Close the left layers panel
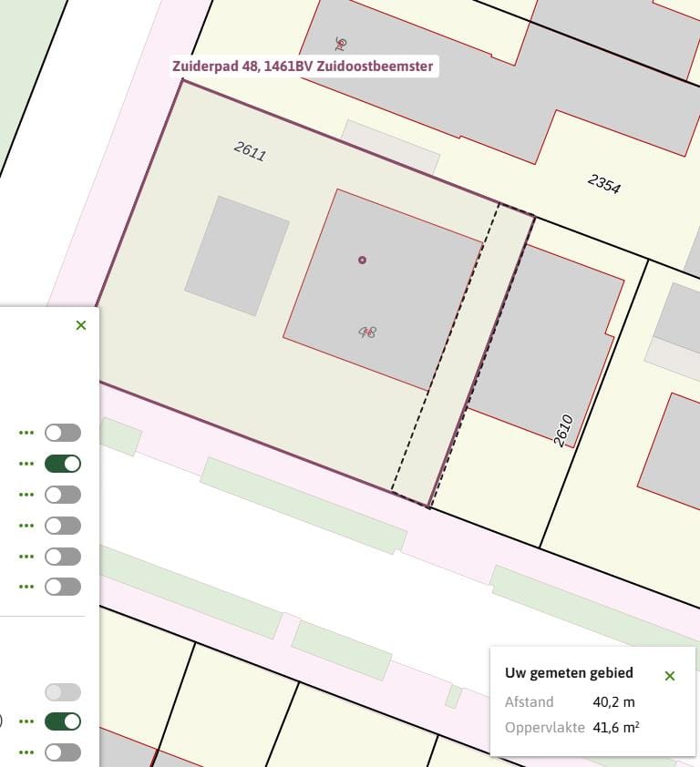700x767 pixels. point(81,325)
